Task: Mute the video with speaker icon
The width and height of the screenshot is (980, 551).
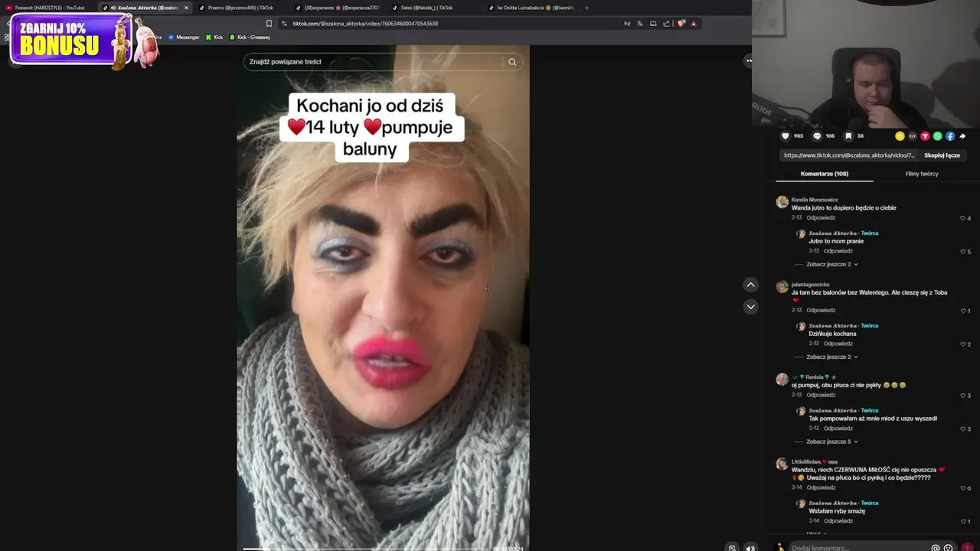Action: [x=750, y=547]
